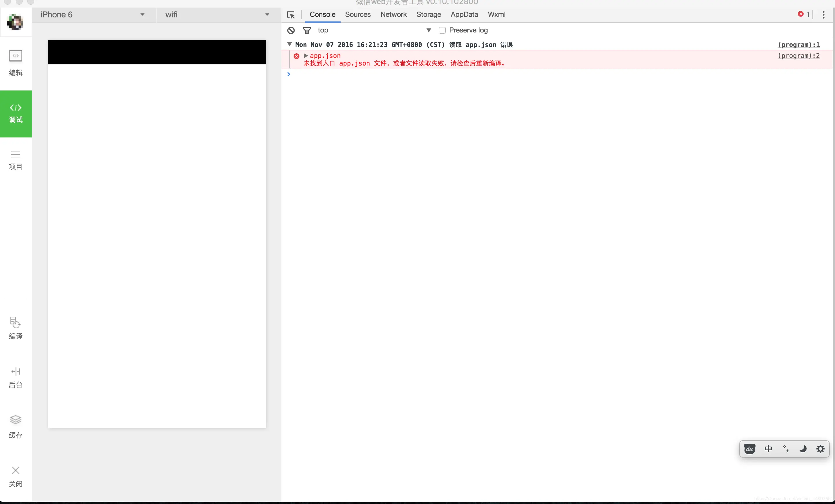
Task: Toggle Chinese input mode on IME bar
Action: pos(768,449)
